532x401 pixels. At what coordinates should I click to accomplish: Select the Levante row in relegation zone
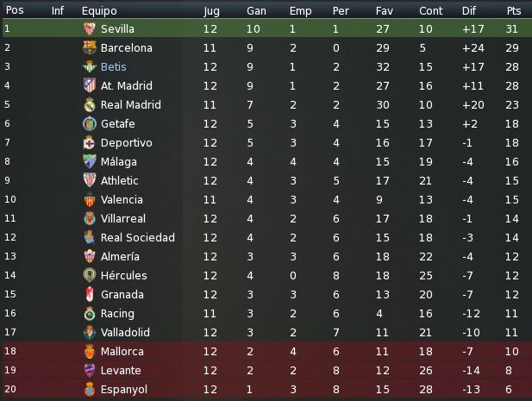[266, 370]
